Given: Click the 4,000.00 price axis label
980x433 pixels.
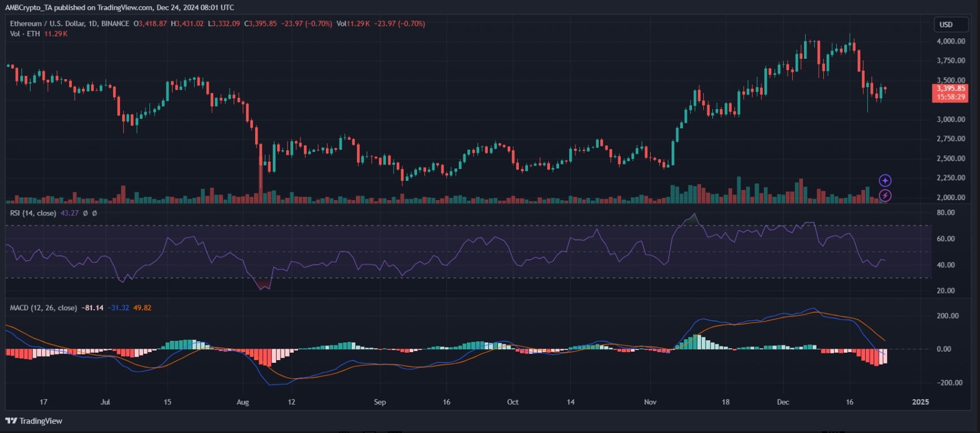Looking at the screenshot, I should click(x=951, y=41).
